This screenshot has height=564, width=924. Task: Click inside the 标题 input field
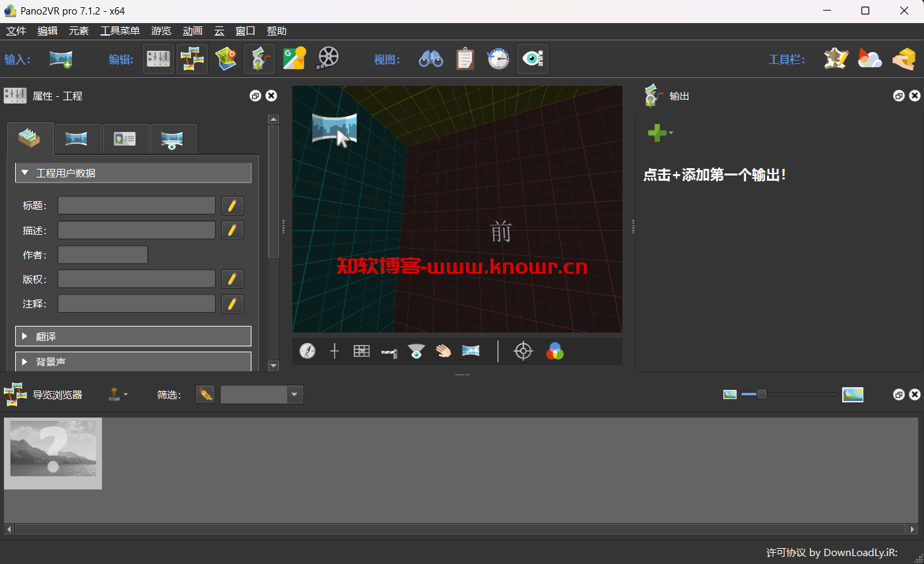tap(137, 206)
